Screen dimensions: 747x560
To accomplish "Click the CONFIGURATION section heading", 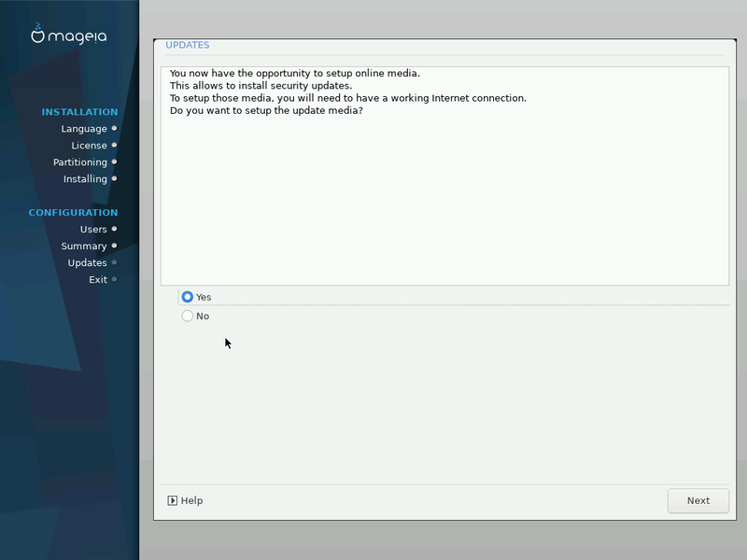I will point(73,213).
